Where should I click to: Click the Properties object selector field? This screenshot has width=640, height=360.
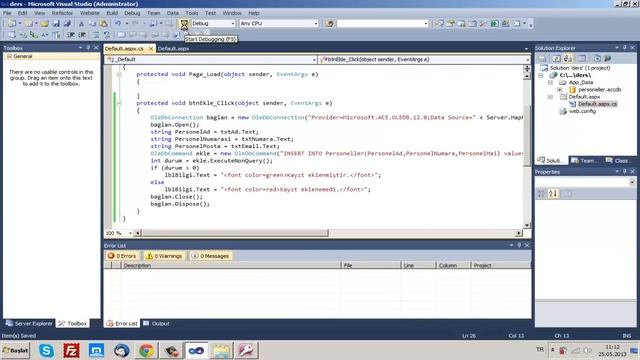pyautogui.click(x=585, y=182)
